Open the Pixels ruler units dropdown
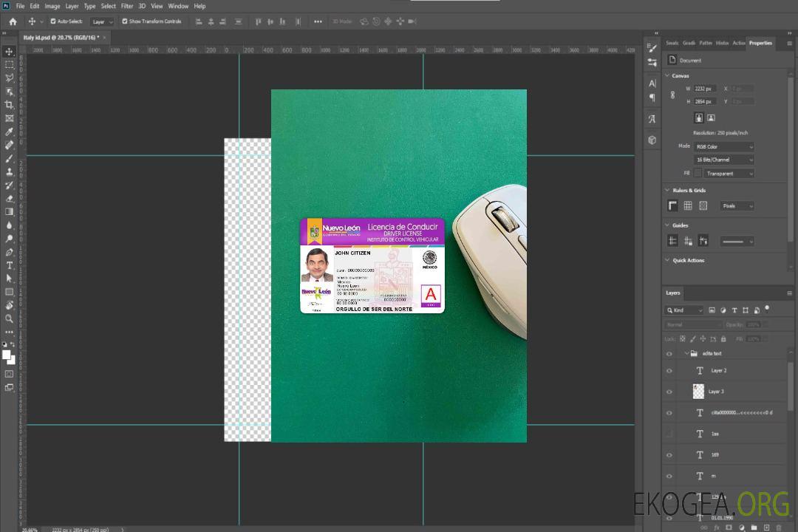Screen dimensions: 798x532 (x=737, y=205)
